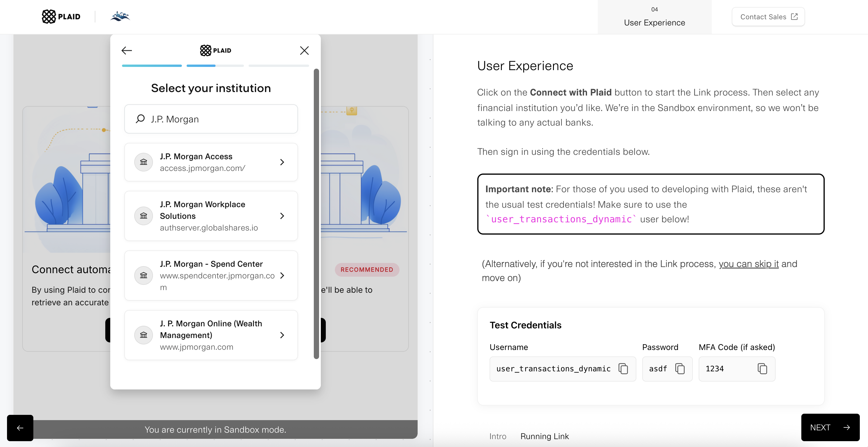Screen dimensions: 868x447
Task: Switch to the Intro tab
Action: [498, 436]
